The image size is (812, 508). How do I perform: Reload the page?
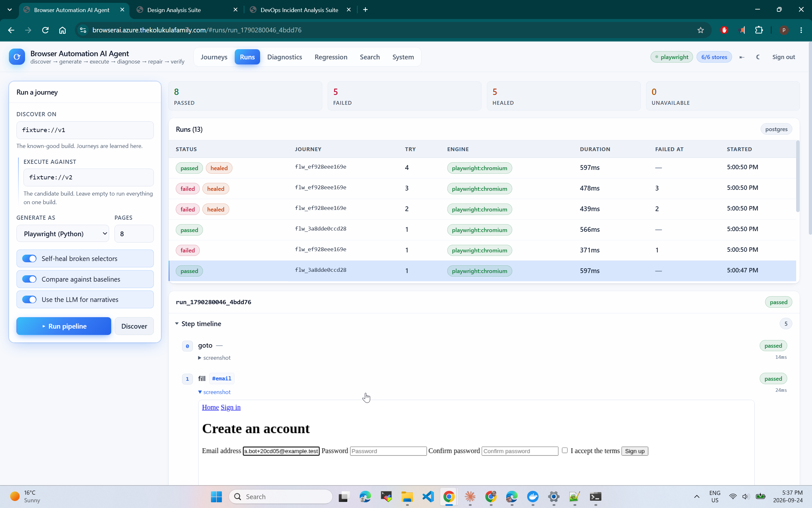click(x=45, y=30)
